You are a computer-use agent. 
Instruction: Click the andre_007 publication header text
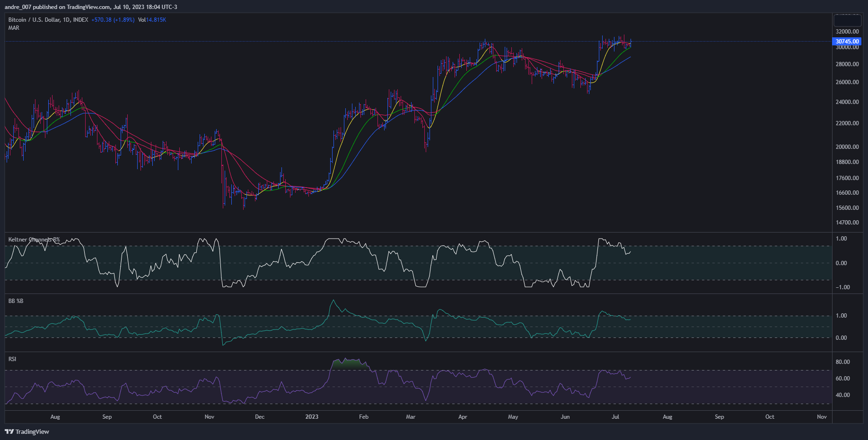pos(91,7)
